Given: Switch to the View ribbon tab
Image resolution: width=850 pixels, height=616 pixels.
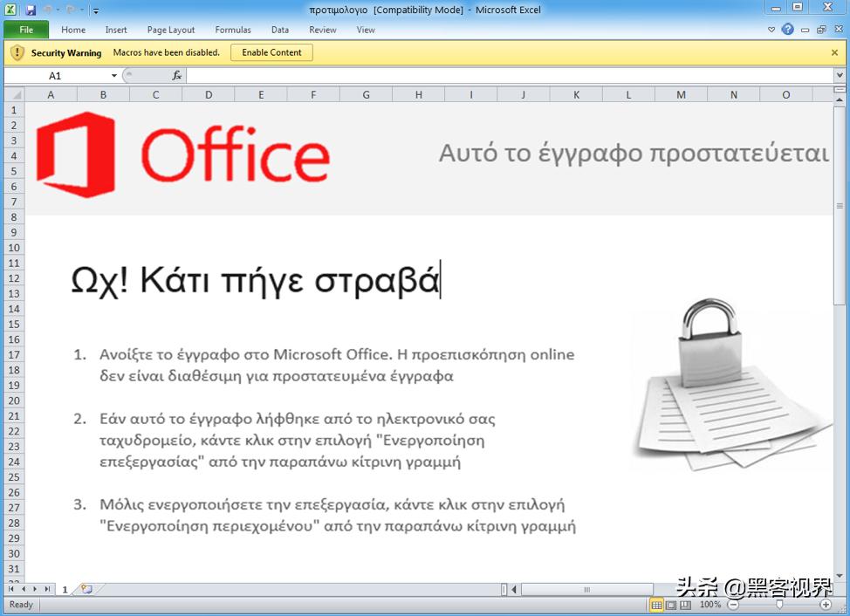Looking at the screenshot, I should [x=366, y=30].
